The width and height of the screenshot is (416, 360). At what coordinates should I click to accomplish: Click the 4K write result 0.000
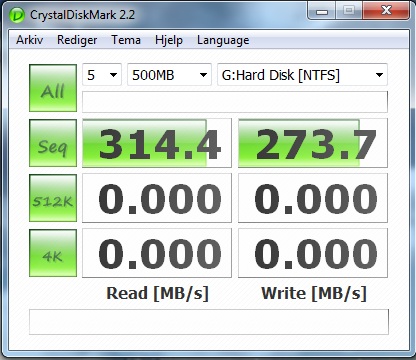point(313,253)
